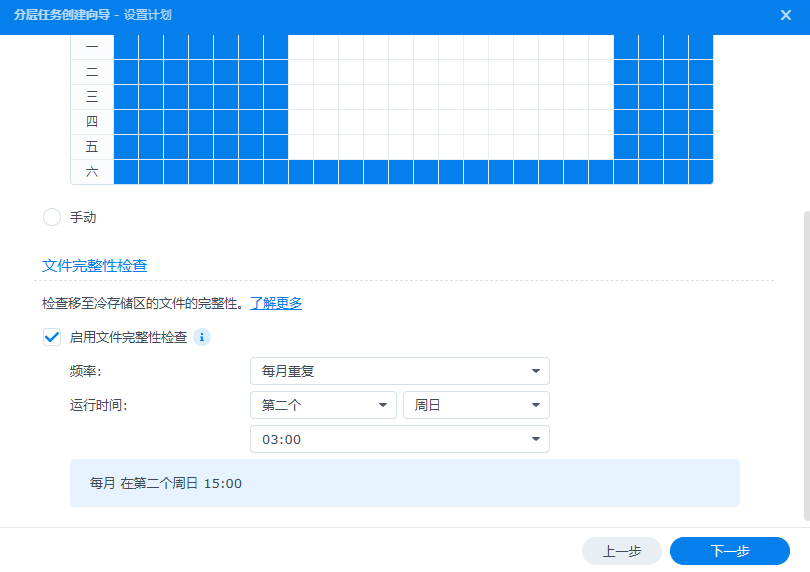This screenshot has width=810, height=572.
Task: Toggle the last blue cell in row 四
Action: (701, 122)
